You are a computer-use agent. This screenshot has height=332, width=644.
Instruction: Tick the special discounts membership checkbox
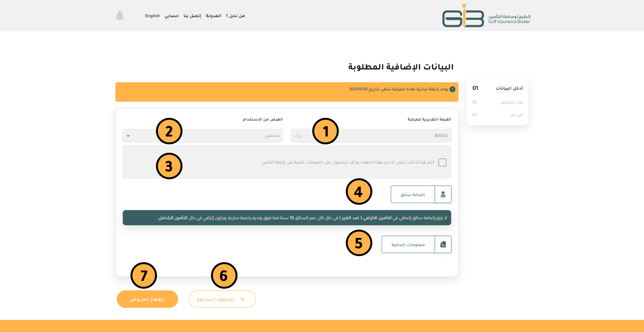pos(442,162)
